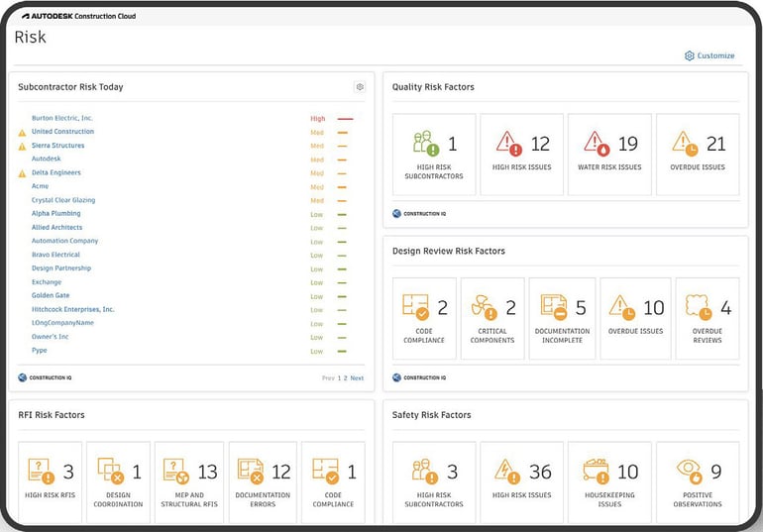Click the Design Review Overdue Issues icon

point(622,307)
